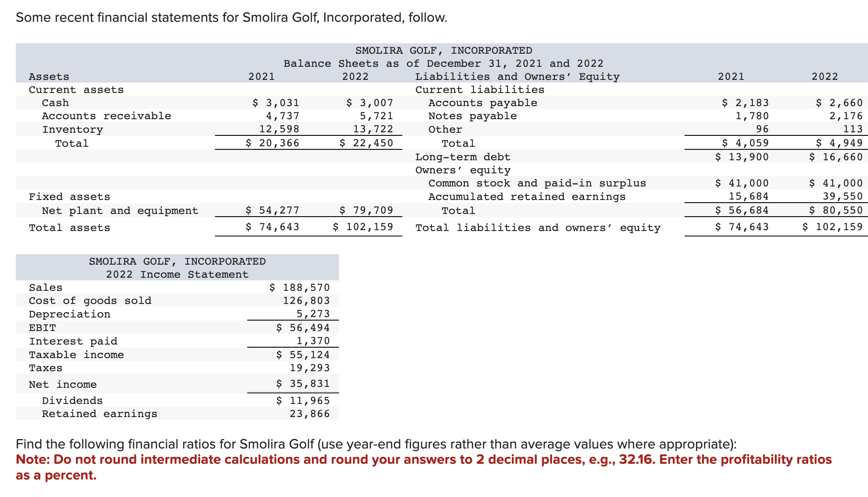Select the Current liabilities heading

(480, 90)
